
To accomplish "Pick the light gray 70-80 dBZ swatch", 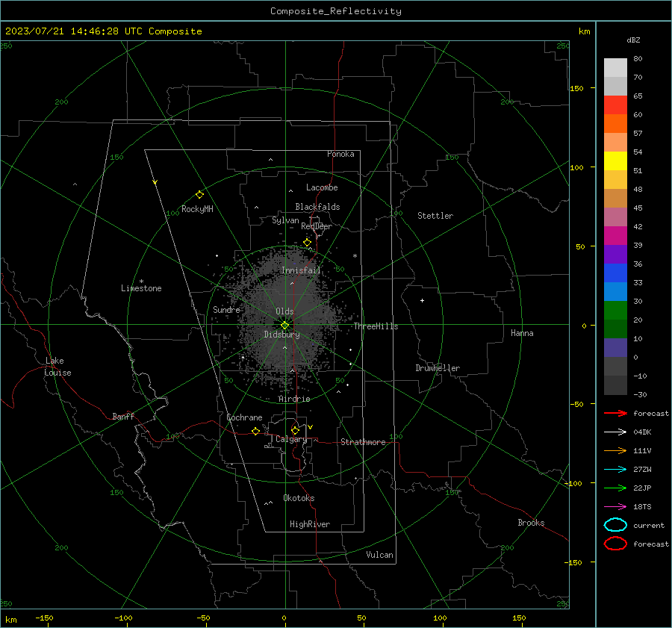I will [615, 68].
